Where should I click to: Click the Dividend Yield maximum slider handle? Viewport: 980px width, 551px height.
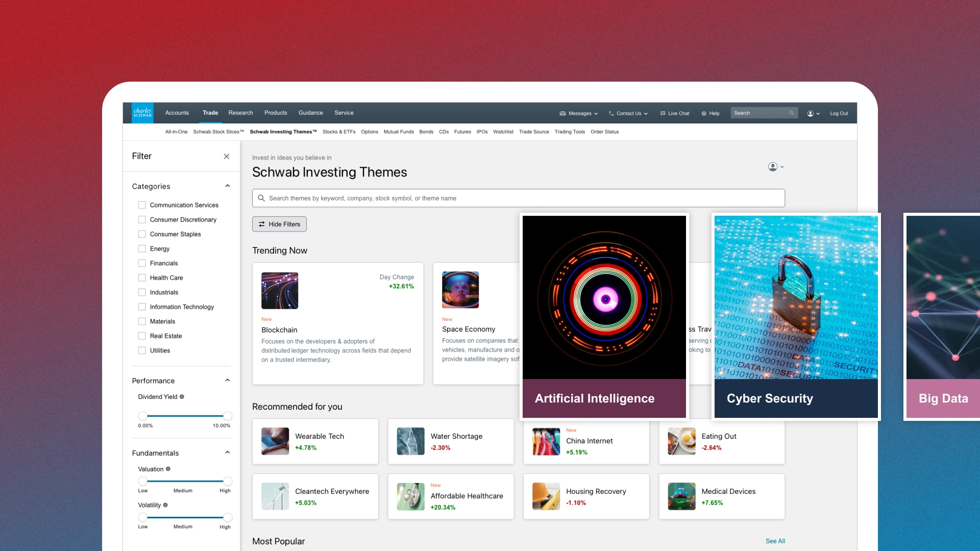(228, 416)
